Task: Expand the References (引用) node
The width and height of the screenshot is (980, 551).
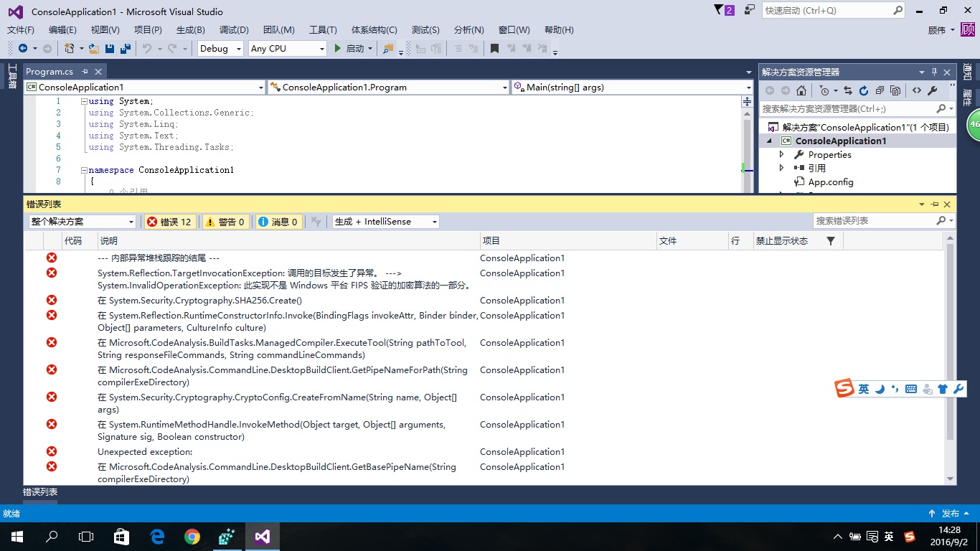Action: [x=782, y=168]
